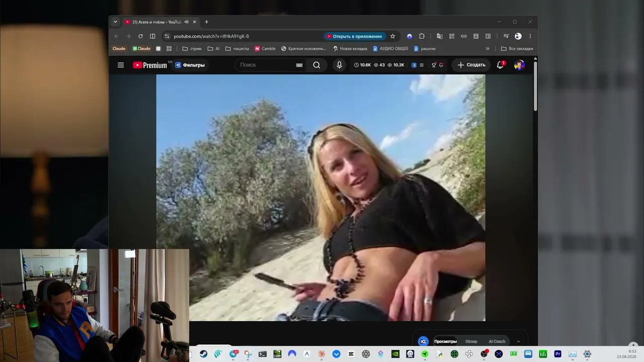This screenshot has width=644, height=362.
Task: Open the Claude bookmark with green icon
Action: 141,49
